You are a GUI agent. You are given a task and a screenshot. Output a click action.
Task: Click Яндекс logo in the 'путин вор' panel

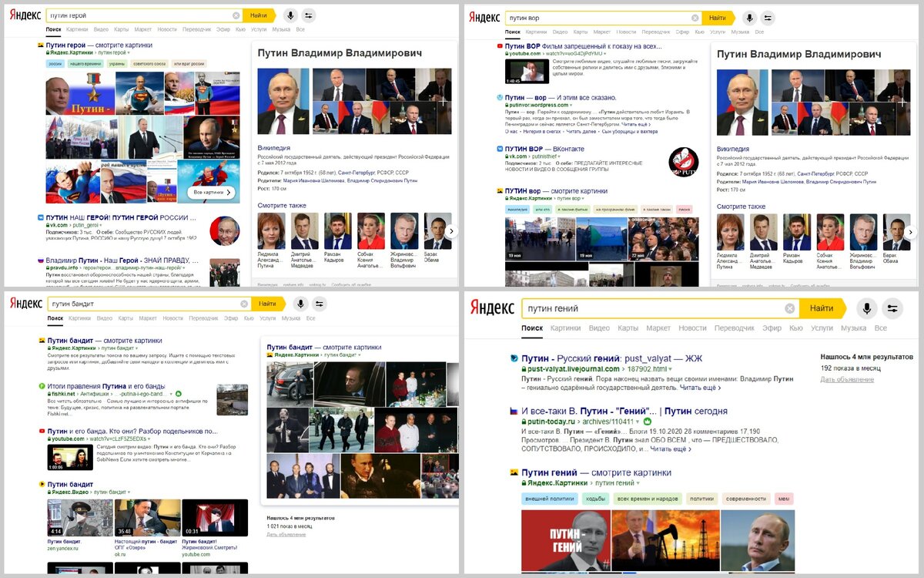(484, 18)
